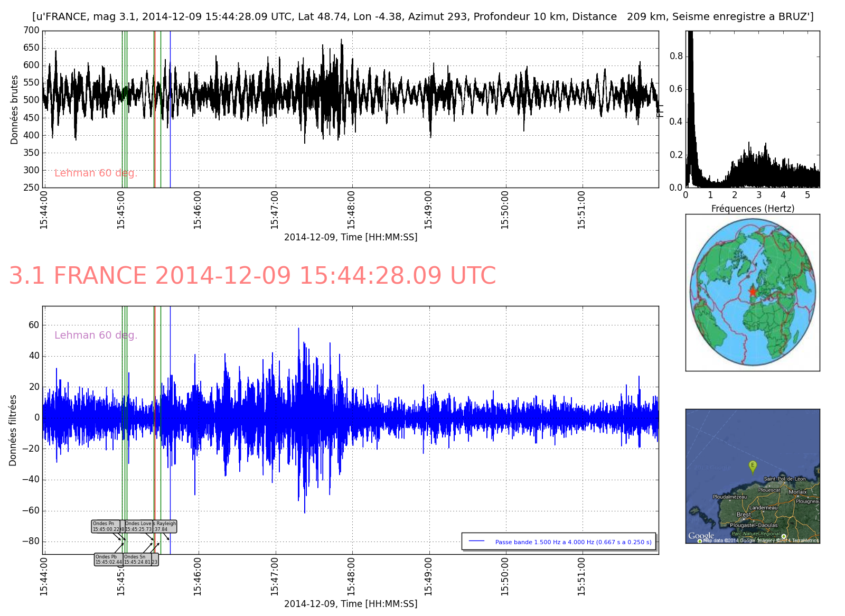Click the Morlaix label on the map
845x616 pixels.
pyautogui.click(x=797, y=492)
